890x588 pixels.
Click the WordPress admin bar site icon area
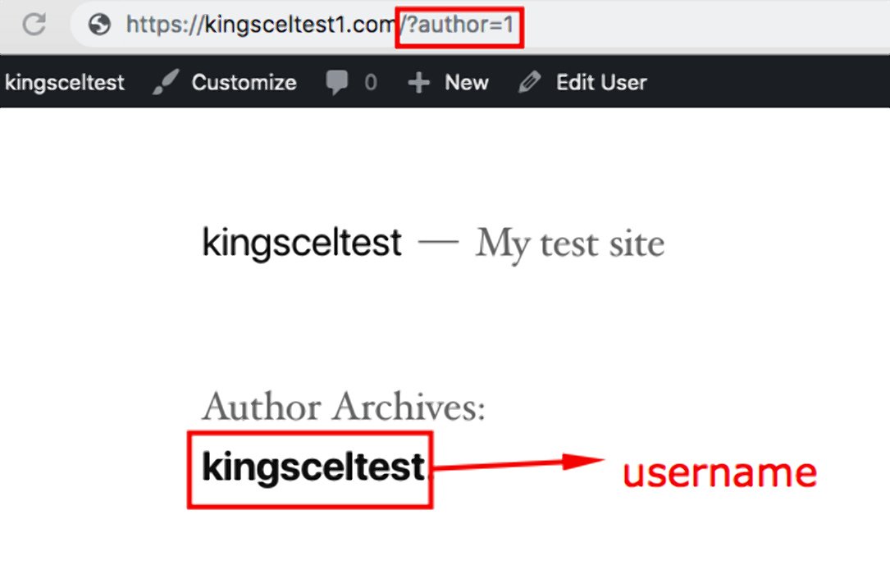(65, 82)
